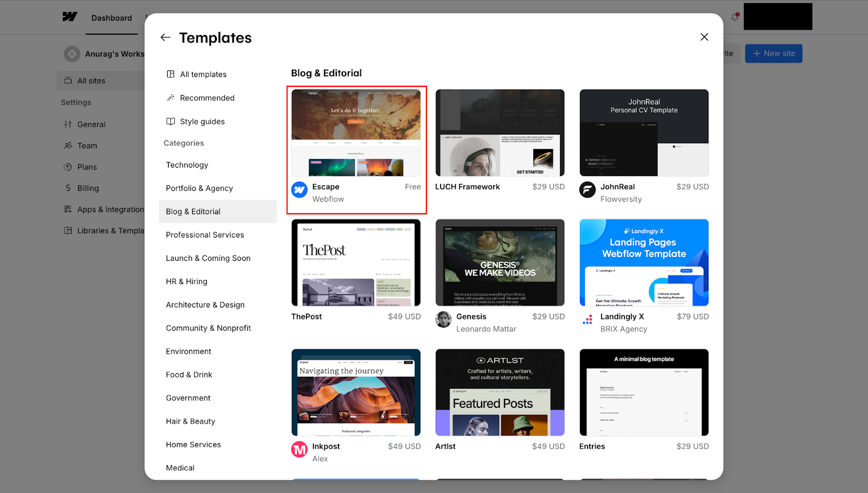This screenshot has width=868, height=493.
Task: Open All sites in the dashboard sidebar
Action: 101,81
